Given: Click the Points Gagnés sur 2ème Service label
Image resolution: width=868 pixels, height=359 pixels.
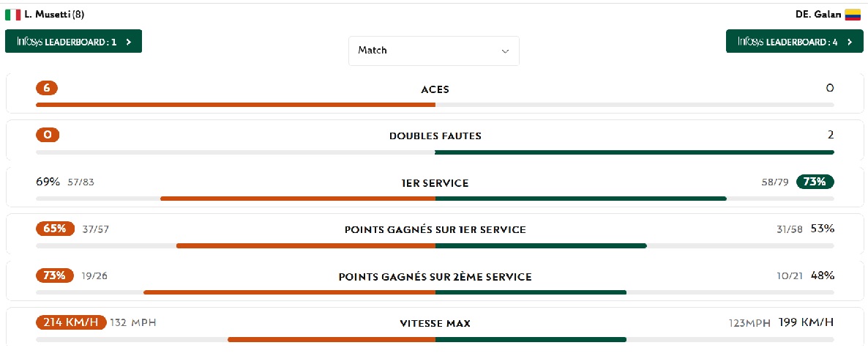Looking at the screenshot, I should tap(435, 277).
